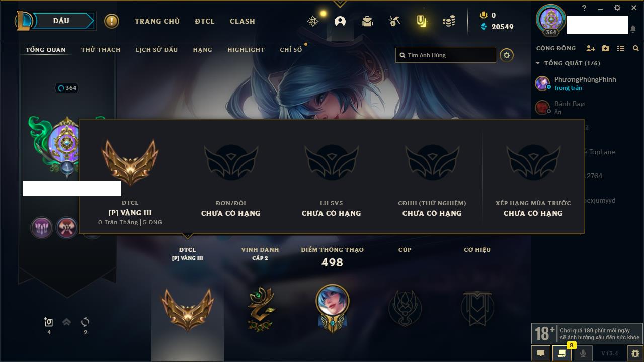Add a friend in Cộng Đồng panel
This screenshot has width=644, height=362.
[x=591, y=48]
